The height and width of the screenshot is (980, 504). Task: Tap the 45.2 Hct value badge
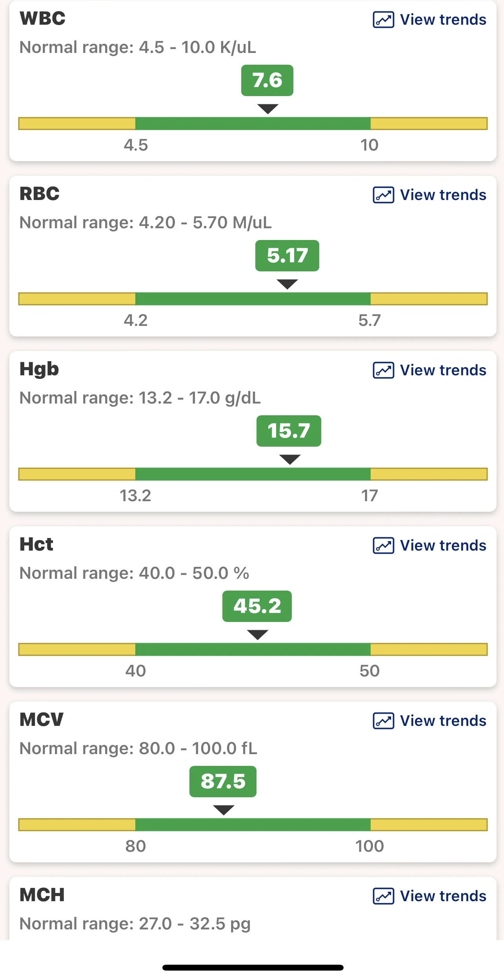click(x=257, y=606)
